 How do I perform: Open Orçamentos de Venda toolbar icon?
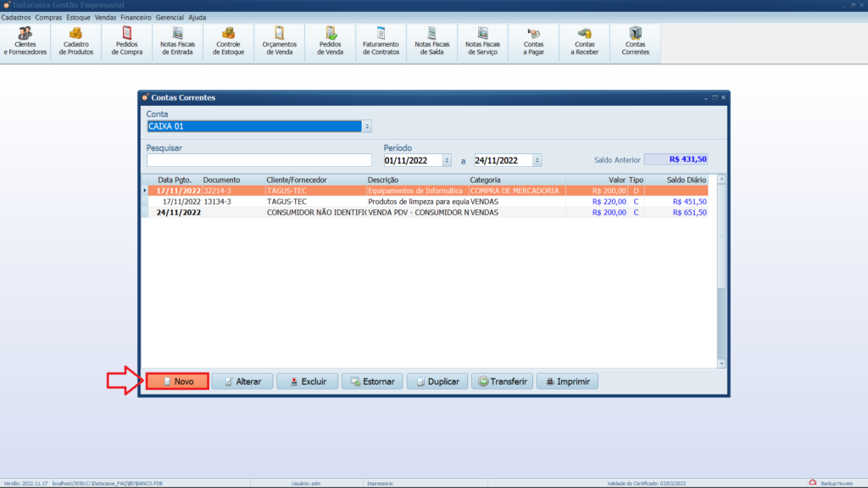coord(280,42)
